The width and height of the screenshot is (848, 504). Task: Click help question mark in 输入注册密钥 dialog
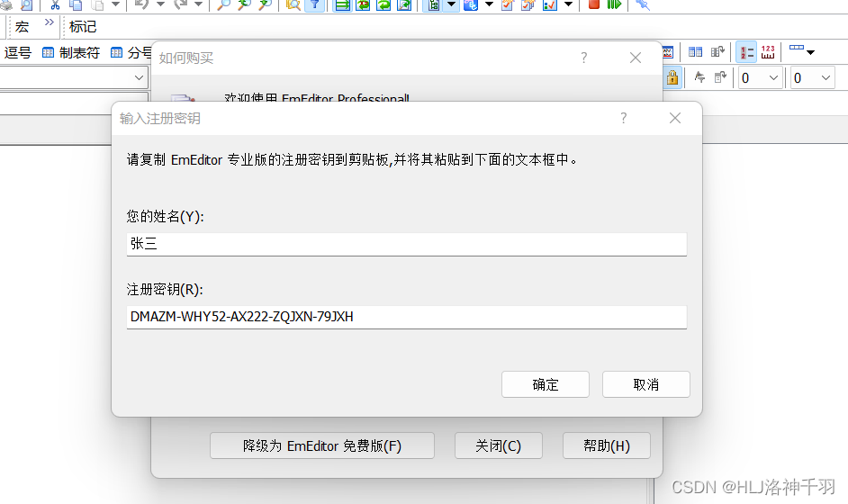624,118
